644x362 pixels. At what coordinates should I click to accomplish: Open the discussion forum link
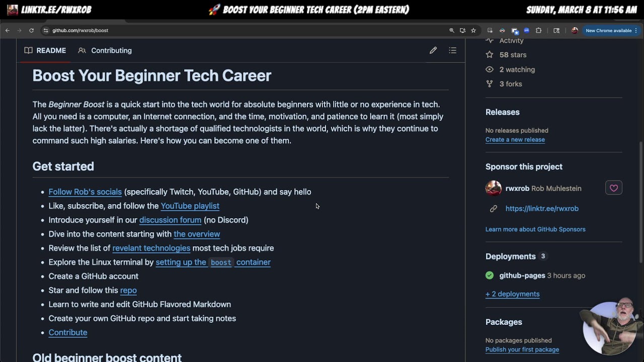(x=170, y=220)
